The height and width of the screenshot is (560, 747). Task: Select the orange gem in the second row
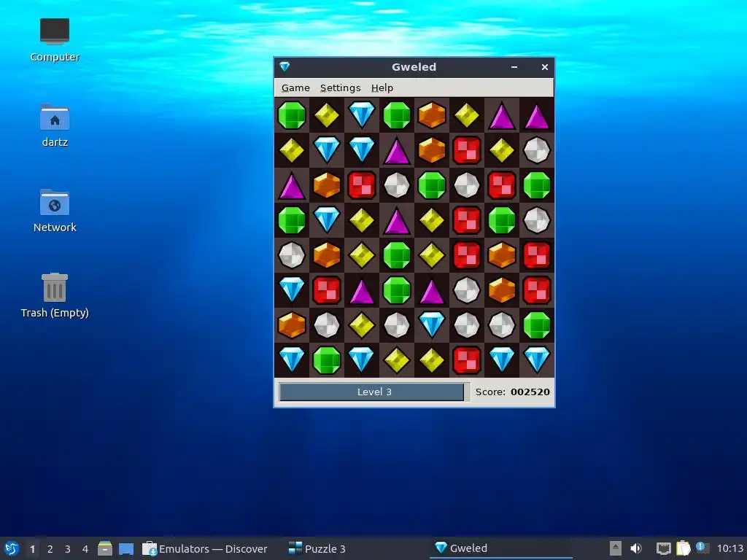pos(432,150)
